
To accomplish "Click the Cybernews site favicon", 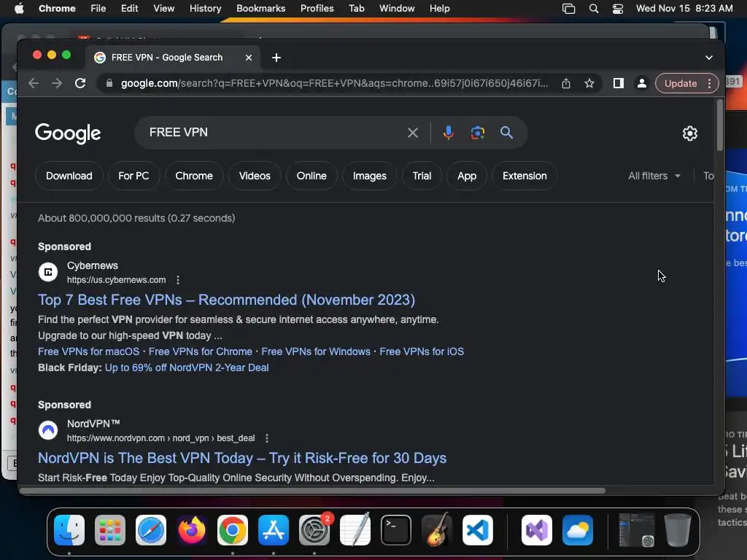I will click(48, 273).
